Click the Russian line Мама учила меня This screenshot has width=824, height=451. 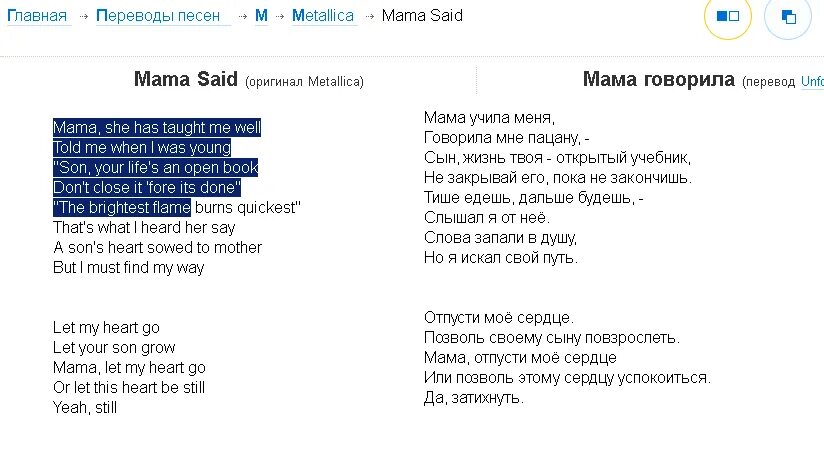coord(489,117)
